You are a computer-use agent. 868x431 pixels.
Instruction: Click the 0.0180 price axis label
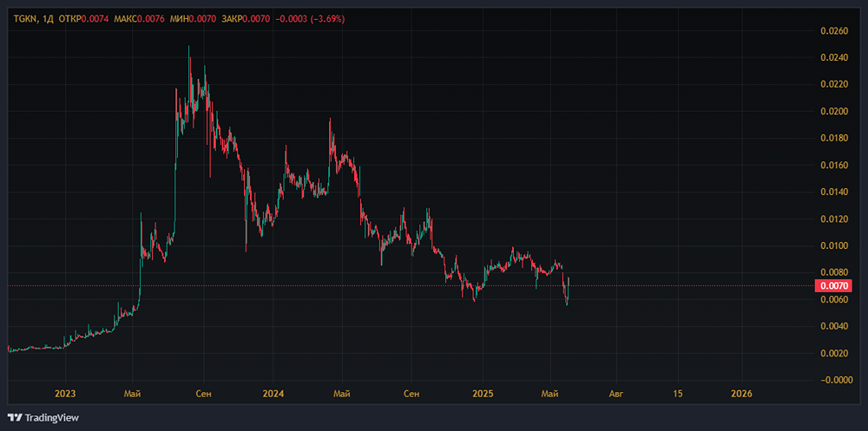coord(833,138)
